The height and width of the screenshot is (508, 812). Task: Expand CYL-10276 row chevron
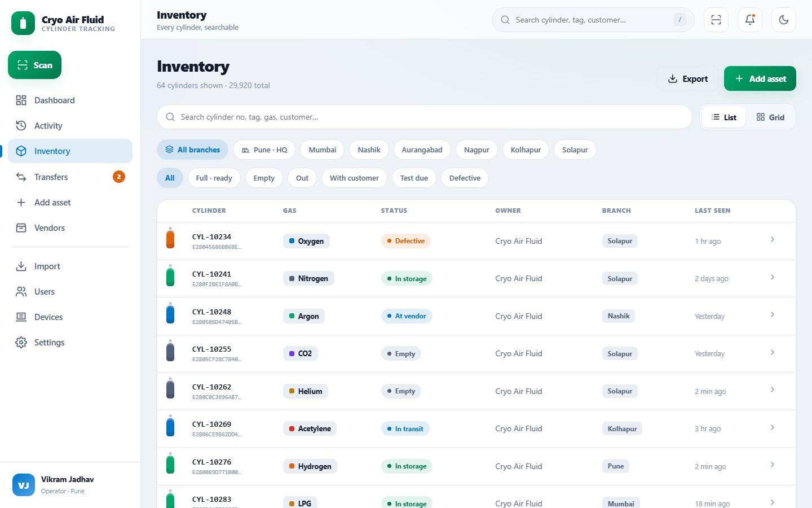(773, 465)
